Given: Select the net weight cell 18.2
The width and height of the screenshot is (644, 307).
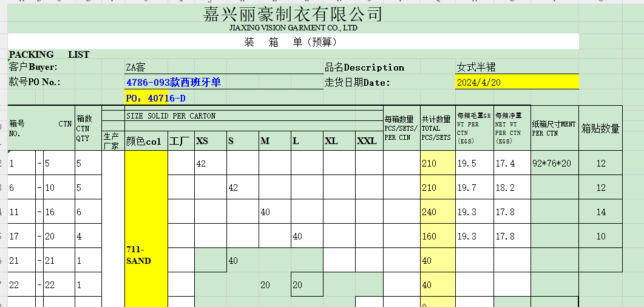Looking at the screenshot, I should click(505, 188).
